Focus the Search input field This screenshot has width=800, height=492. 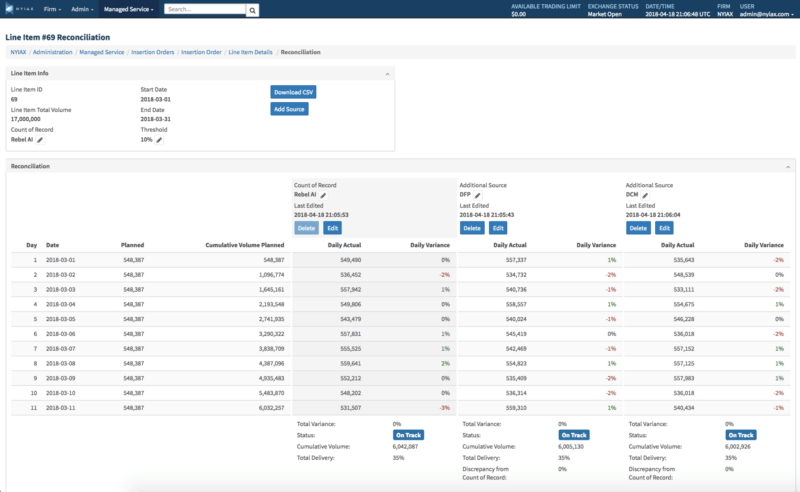point(204,10)
